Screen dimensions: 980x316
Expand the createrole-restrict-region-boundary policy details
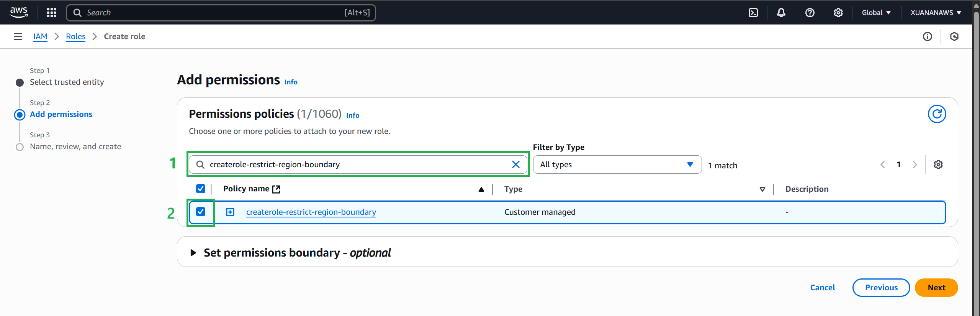click(230, 212)
